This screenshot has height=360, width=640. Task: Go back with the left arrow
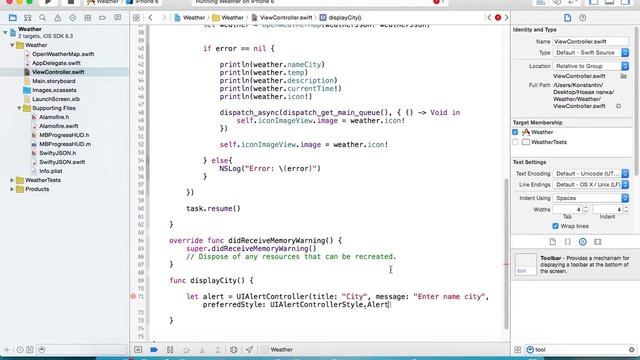(151, 18)
